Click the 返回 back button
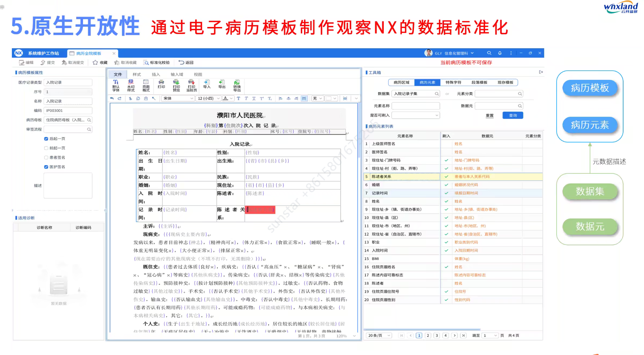Viewport: 644px width, 355px height. point(186,63)
